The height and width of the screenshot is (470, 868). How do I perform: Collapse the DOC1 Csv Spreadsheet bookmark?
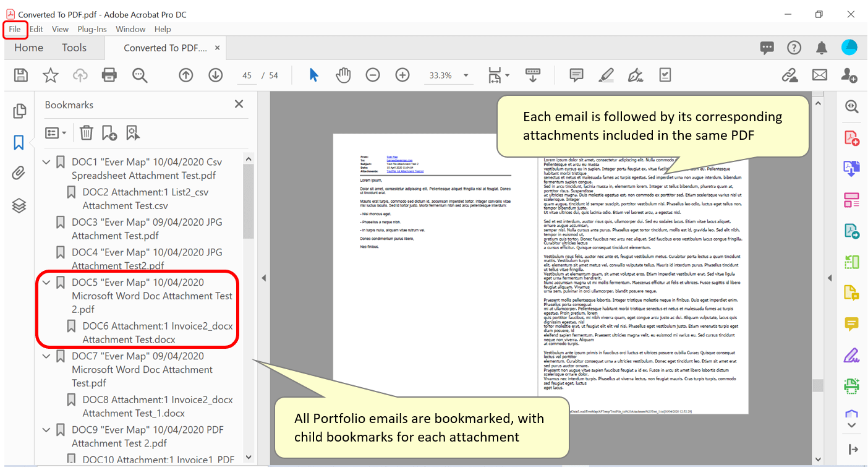pyautogui.click(x=46, y=162)
